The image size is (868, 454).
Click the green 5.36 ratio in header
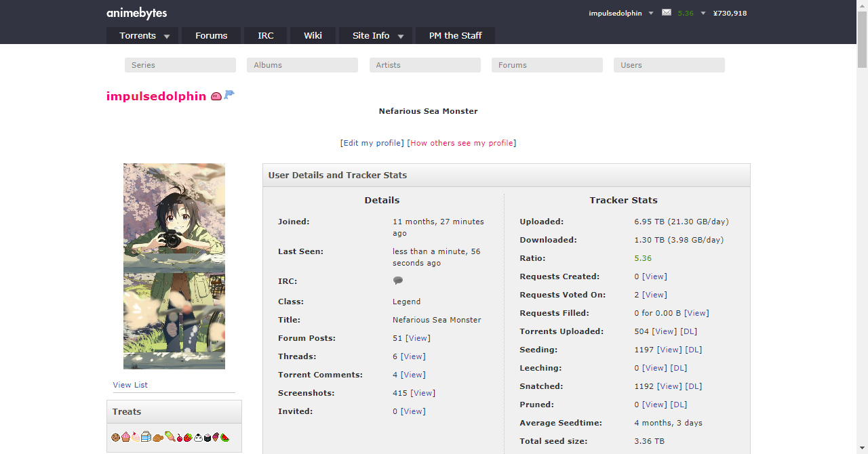tap(686, 13)
